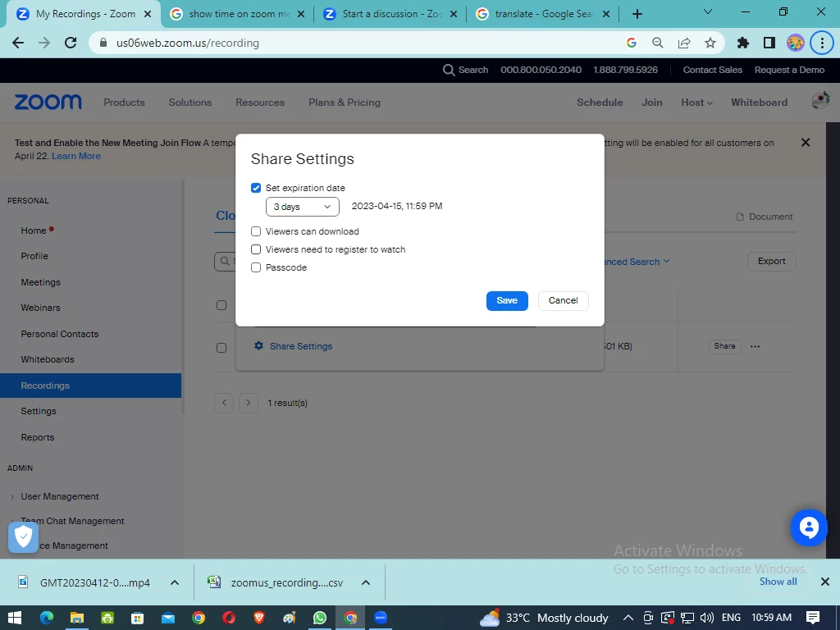Click the Share button for the recording

[x=725, y=347]
